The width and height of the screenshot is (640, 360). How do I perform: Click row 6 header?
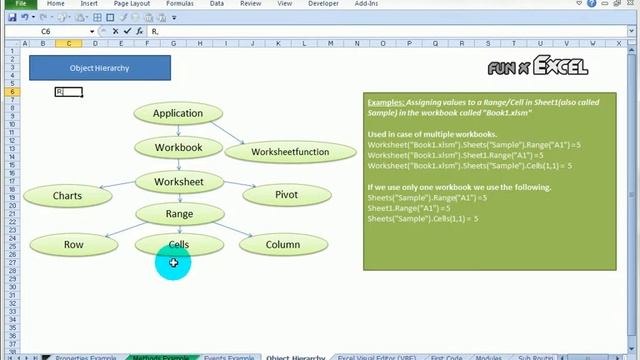tap(12, 92)
